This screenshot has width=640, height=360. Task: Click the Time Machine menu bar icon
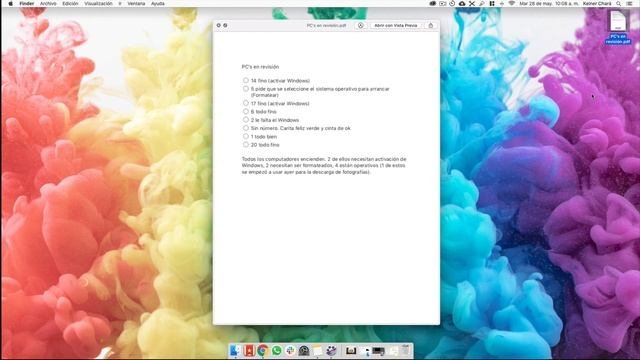(x=453, y=4)
